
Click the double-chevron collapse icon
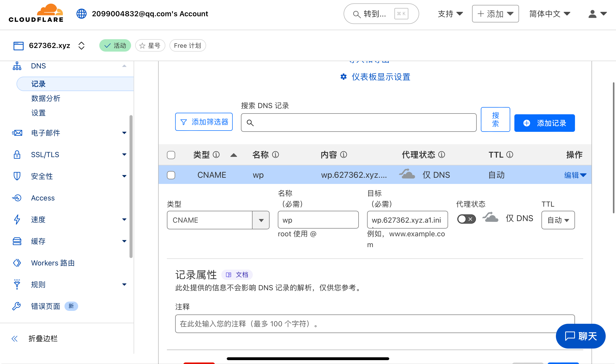15,339
